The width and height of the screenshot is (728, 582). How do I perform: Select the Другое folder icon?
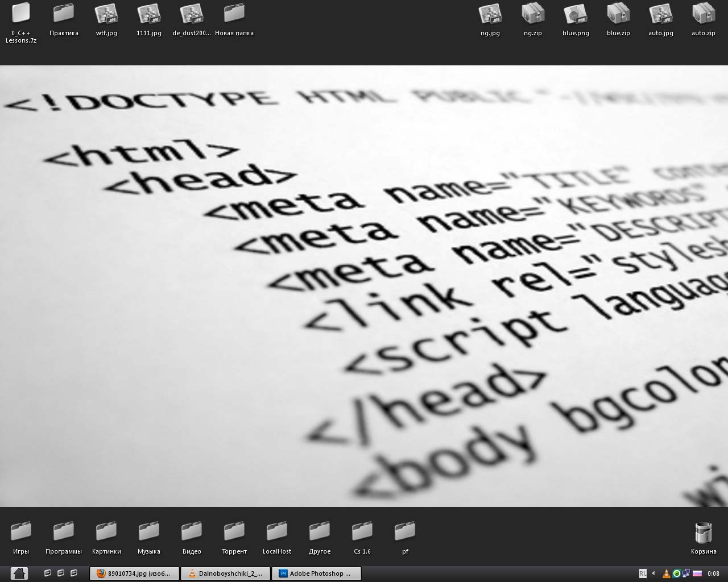(x=320, y=531)
